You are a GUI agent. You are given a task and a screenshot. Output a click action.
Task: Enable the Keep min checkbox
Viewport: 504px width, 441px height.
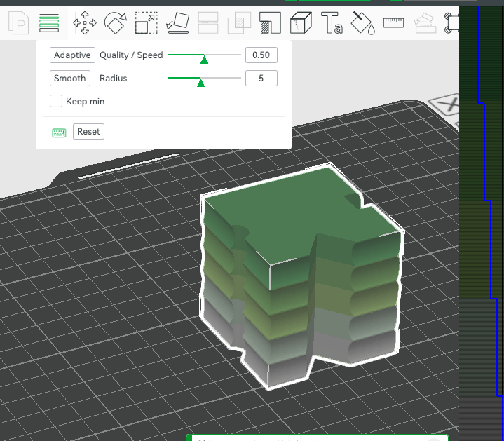click(56, 101)
